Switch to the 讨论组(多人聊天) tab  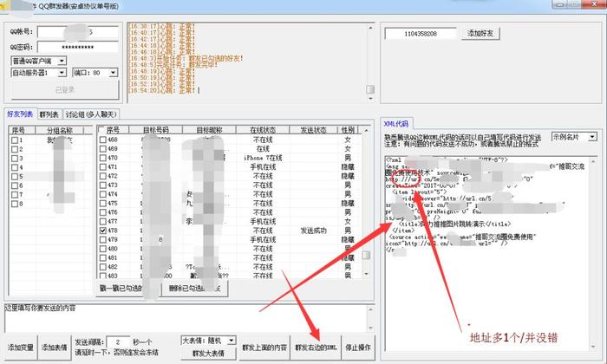point(90,114)
